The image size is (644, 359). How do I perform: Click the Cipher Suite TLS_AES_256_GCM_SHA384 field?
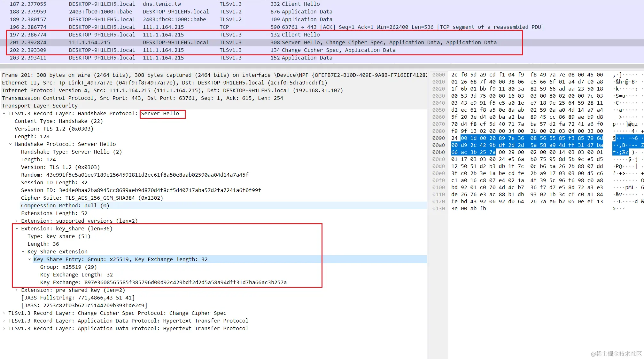(92, 198)
